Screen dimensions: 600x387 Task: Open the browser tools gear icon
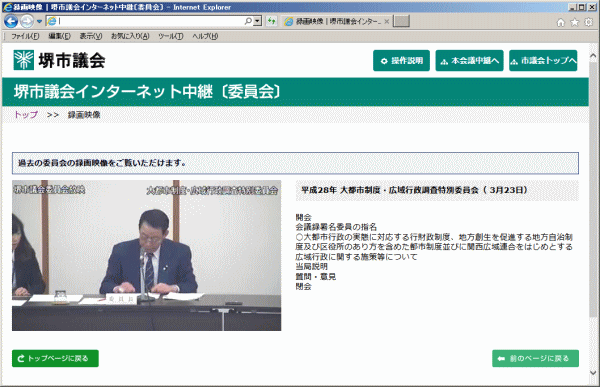tap(589, 22)
